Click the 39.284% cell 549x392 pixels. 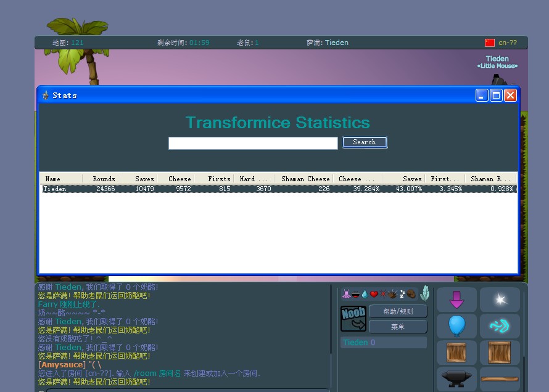366,189
